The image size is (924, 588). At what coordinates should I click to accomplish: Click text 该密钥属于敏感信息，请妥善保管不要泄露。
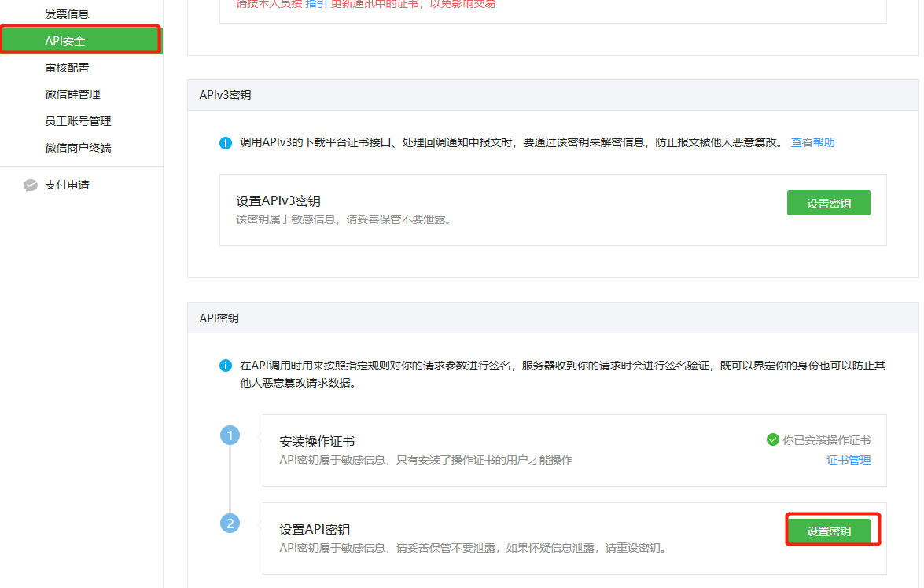tap(345, 220)
